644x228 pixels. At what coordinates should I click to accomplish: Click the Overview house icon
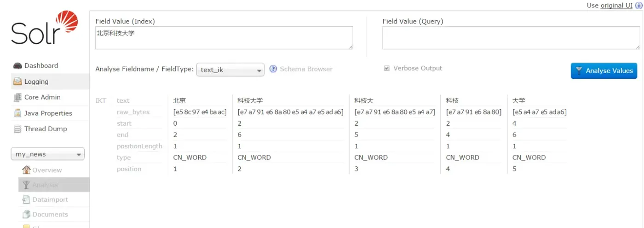[x=26, y=170]
